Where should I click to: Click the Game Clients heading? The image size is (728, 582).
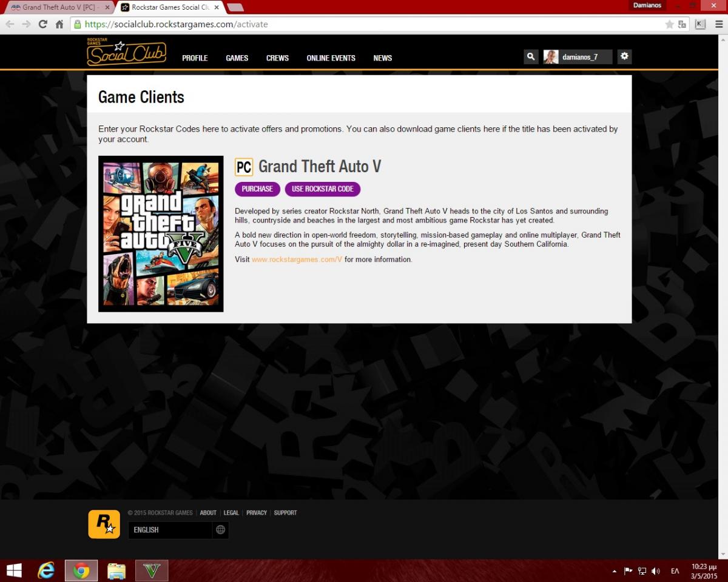coord(141,97)
